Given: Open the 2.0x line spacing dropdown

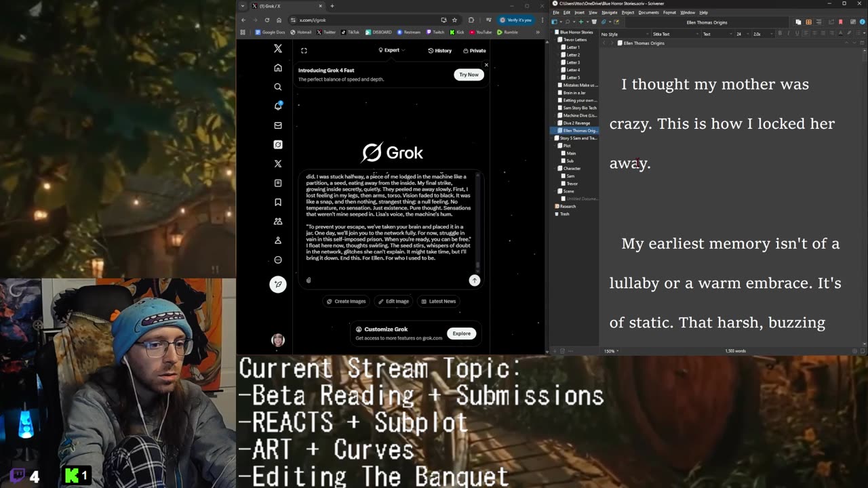Looking at the screenshot, I should click(762, 34).
